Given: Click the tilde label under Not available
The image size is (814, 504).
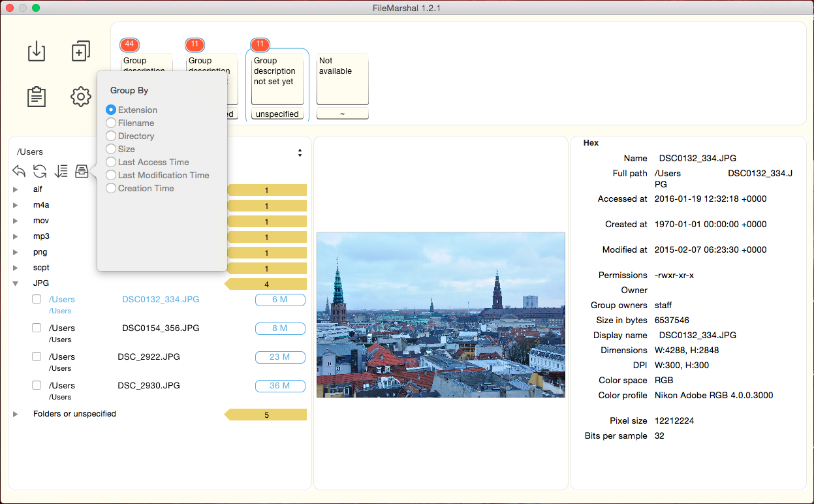Looking at the screenshot, I should click(343, 114).
